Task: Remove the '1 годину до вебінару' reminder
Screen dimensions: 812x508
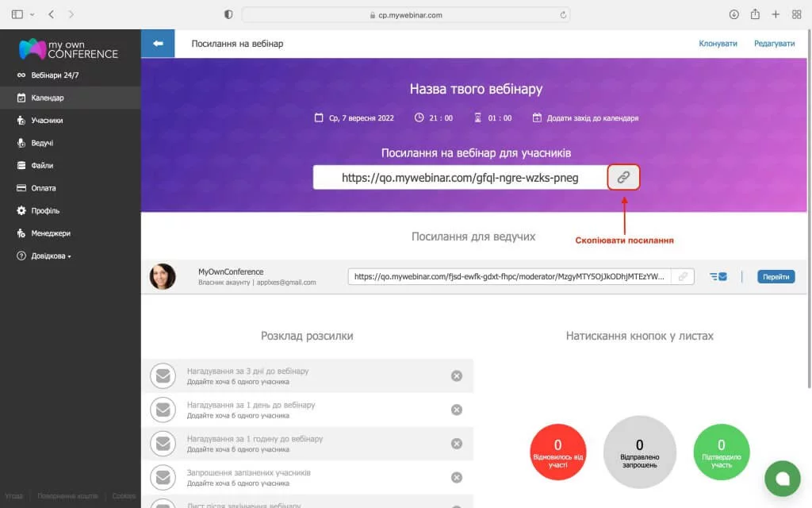Action: [456, 444]
